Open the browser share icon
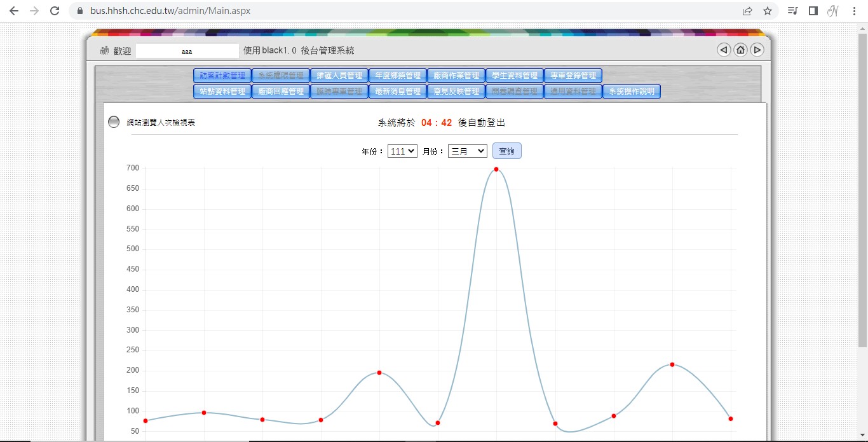Screen dimensions: 868x442 [x=747, y=11]
